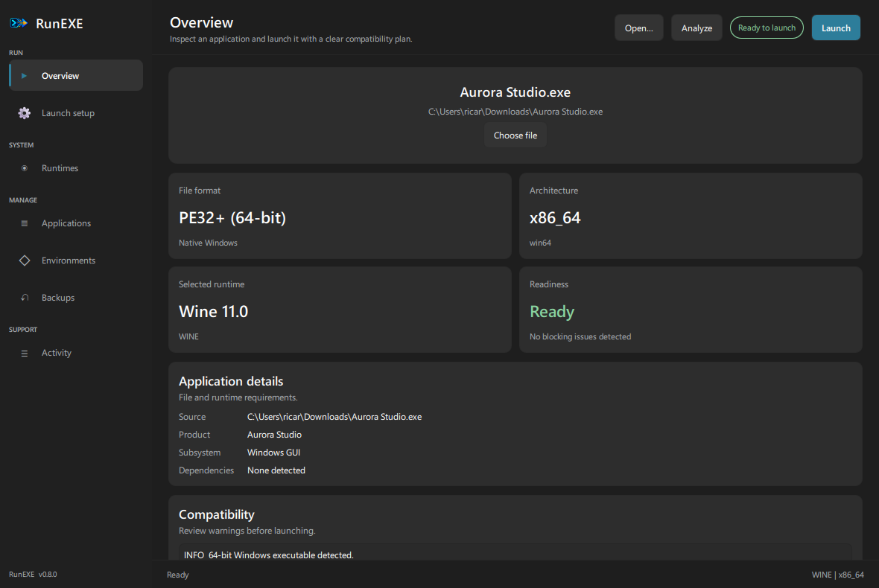The height and width of the screenshot is (588, 879).
Task: Click the Application details heading
Action: 231,381
